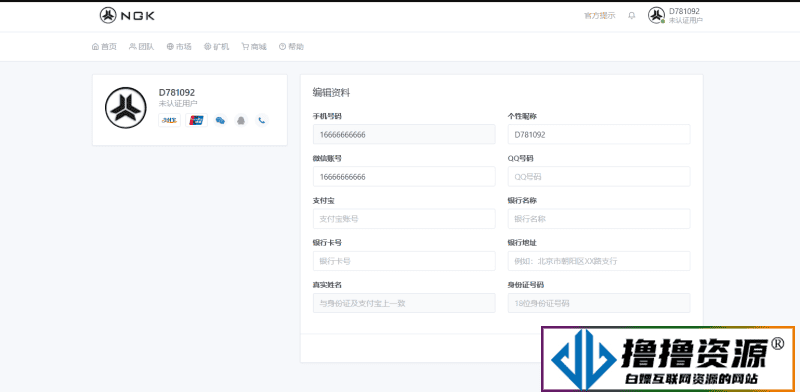800x392 pixels.
Task: Click the NGK logo in header
Action: point(127,15)
